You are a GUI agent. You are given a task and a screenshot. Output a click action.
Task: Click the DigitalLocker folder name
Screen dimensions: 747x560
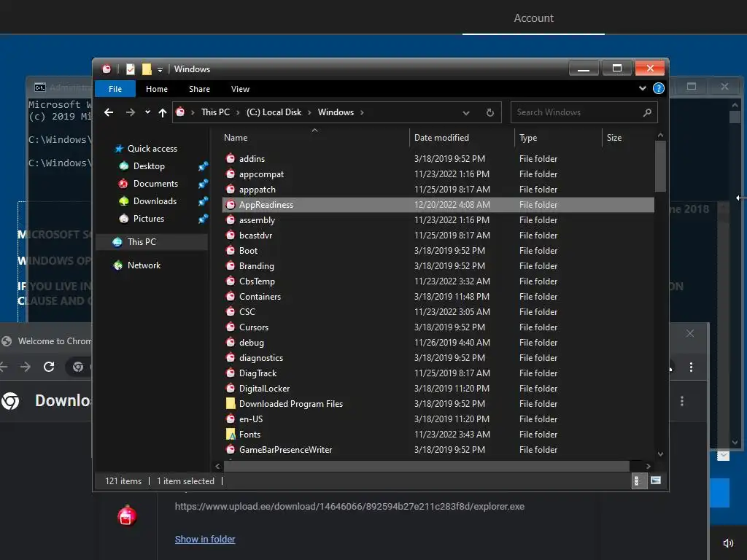click(x=264, y=389)
